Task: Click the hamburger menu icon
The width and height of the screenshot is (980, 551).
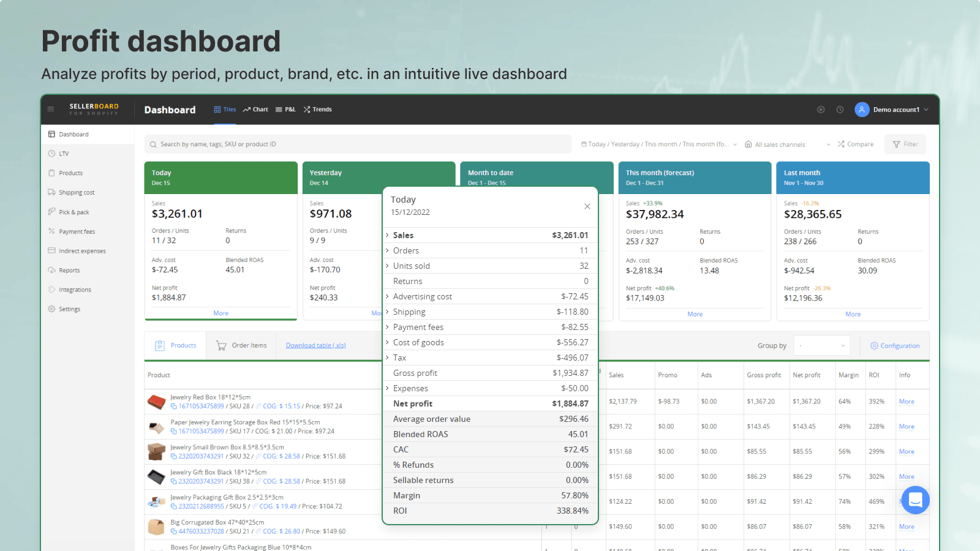Action: 51,110
